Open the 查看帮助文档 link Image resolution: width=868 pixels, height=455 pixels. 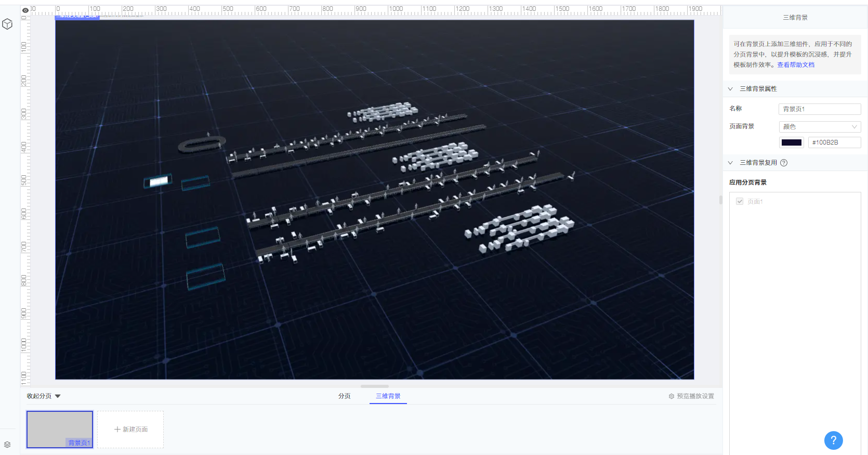796,65
